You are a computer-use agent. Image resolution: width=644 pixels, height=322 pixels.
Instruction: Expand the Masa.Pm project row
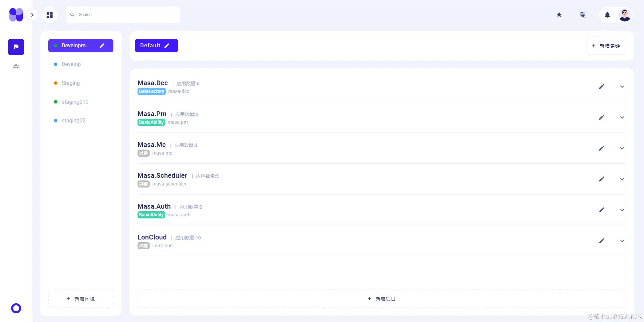[x=622, y=117]
